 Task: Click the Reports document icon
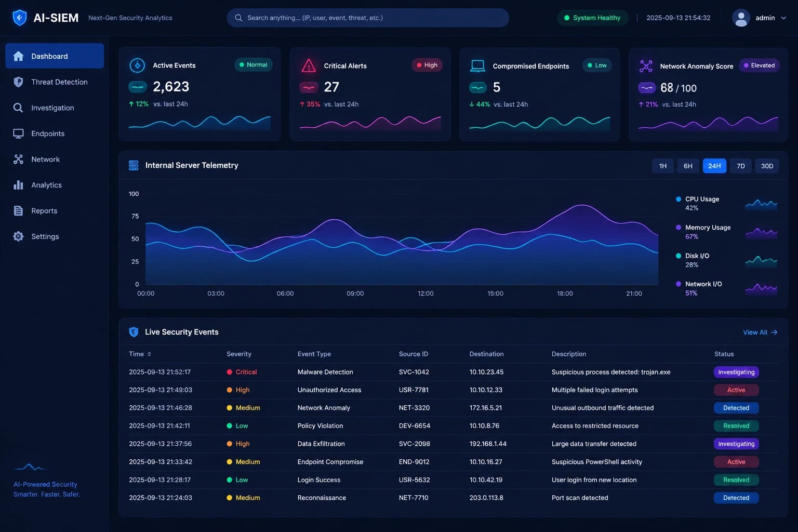(x=18, y=211)
